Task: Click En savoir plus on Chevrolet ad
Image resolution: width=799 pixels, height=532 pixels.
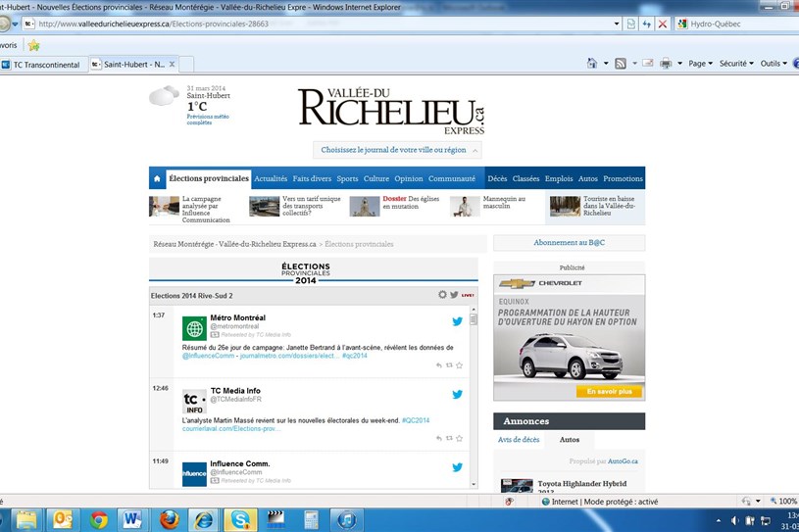Action: pos(609,392)
